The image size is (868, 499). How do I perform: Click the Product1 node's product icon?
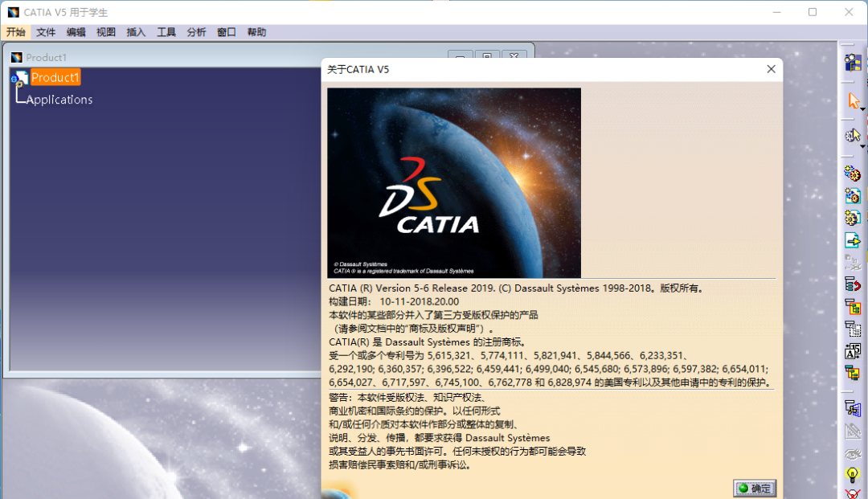coord(19,79)
